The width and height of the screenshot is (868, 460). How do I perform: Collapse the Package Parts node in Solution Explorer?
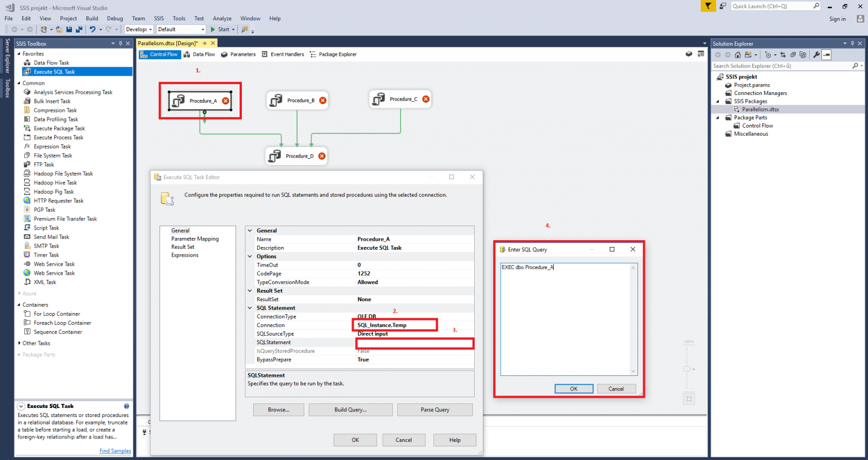[718, 118]
